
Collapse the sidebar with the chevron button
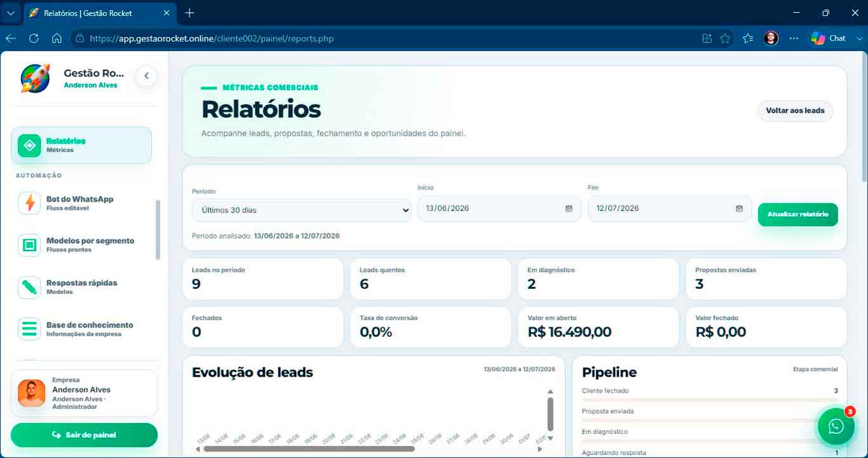(x=146, y=76)
